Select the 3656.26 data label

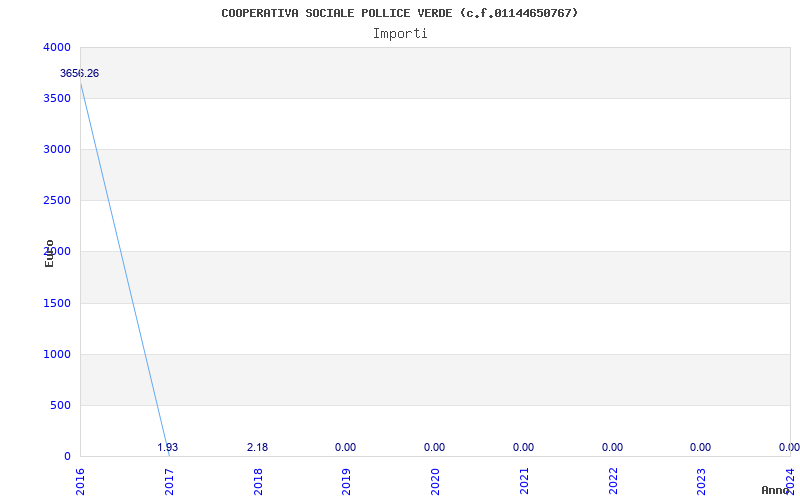80,73
